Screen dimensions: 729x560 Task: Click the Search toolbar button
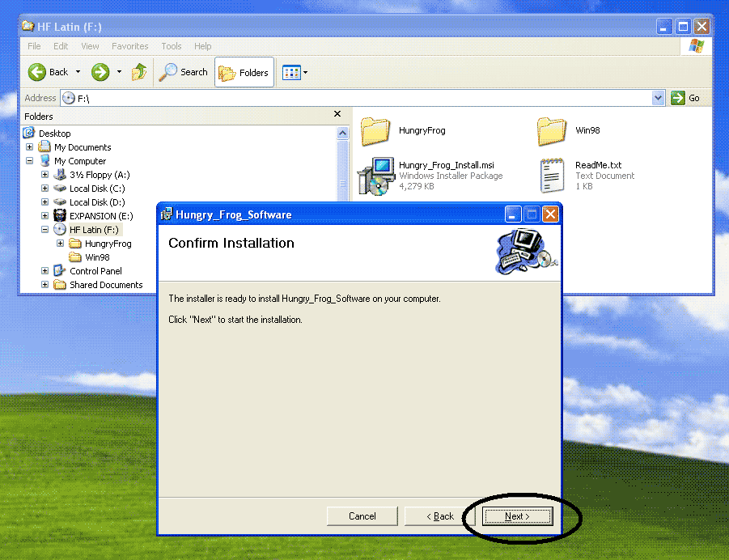tap(184, 72)
